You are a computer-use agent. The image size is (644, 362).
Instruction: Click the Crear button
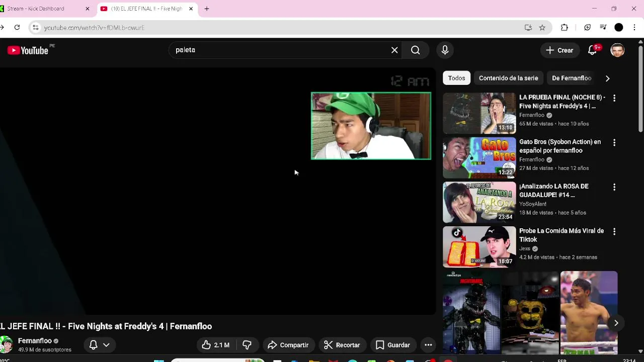click(x=559, y=50)
